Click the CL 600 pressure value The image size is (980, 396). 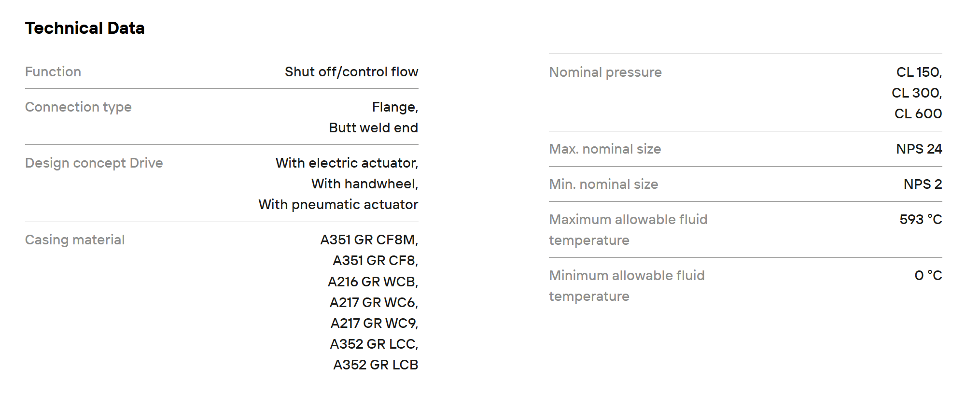click(918, 114)
